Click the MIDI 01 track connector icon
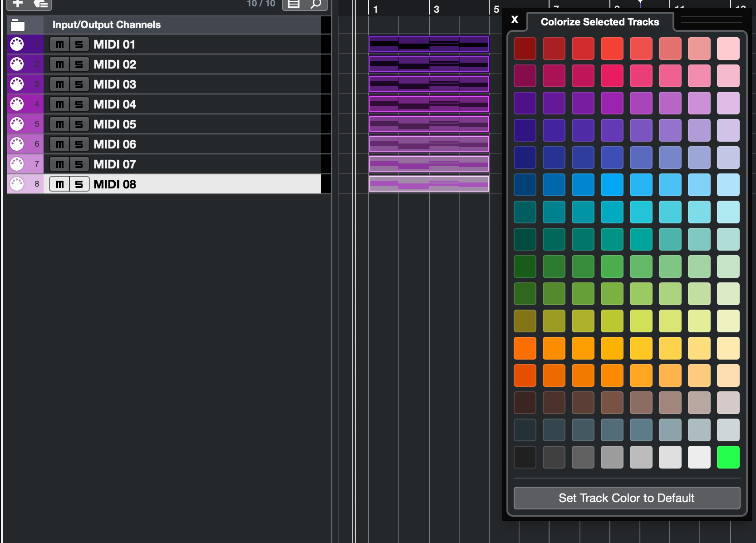The height and width of the screenshot is (543, 756). tap(17, 44)
